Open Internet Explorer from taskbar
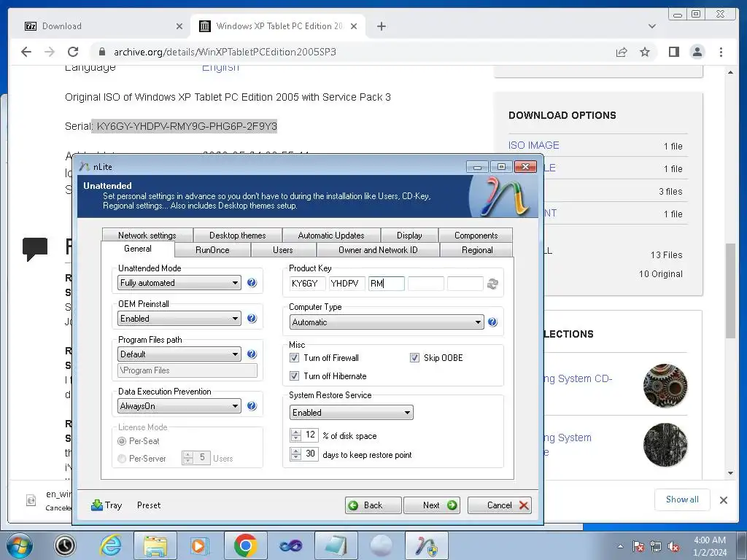 (111, 545)
